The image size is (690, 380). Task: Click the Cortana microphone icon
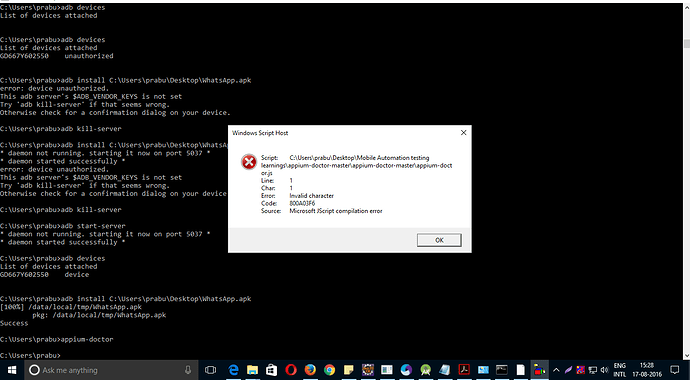188,370
